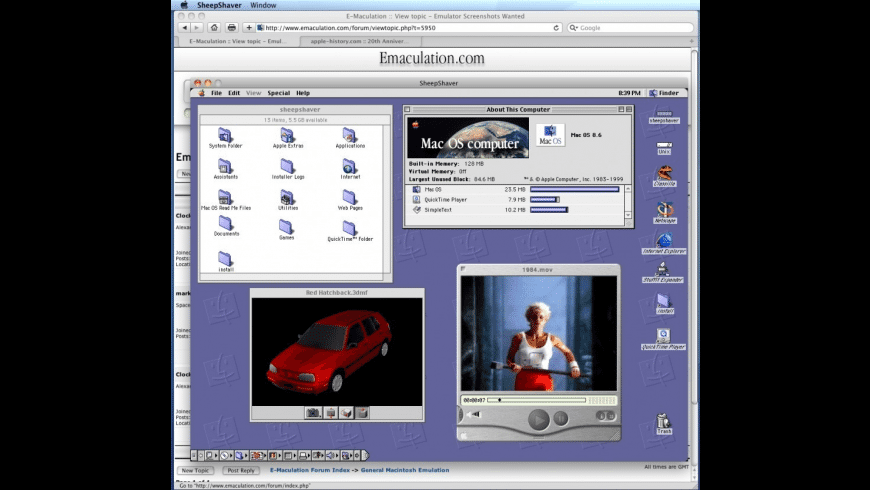Select the sheepshaver disk on the desktop

click(x=664, y=116)
